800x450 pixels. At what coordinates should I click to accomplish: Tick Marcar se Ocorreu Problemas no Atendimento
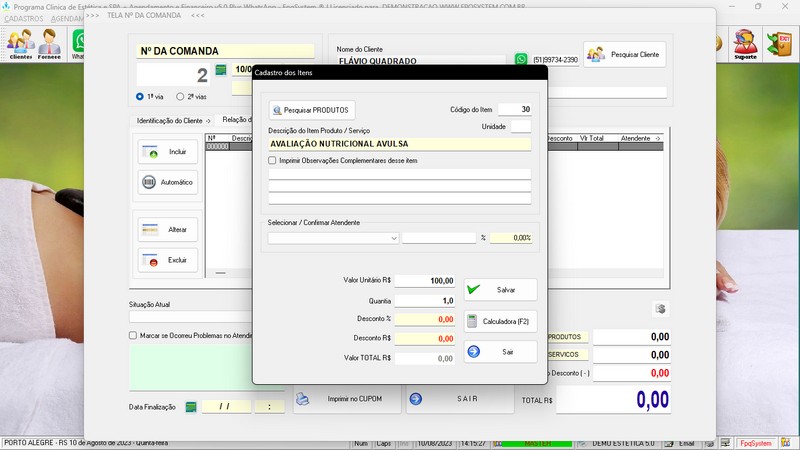point(133,335)
